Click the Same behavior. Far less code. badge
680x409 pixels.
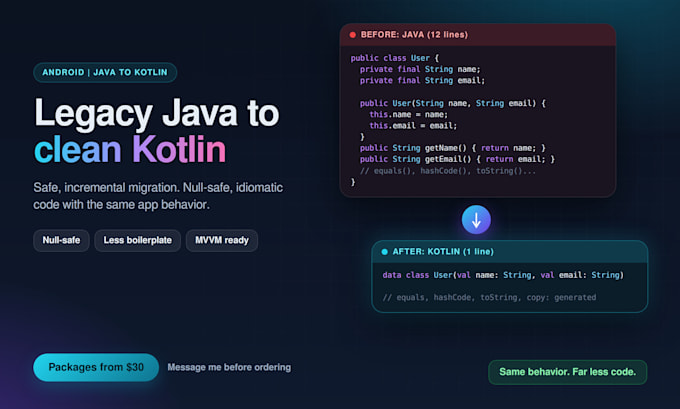click(568, 372)
